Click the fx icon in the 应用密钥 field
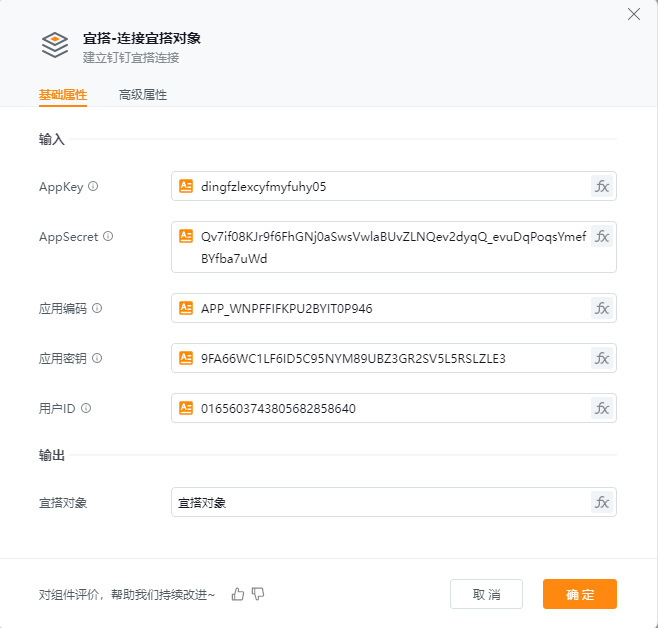Image resolution: width=658 pixels, height=628 pixels. [602, 358]
